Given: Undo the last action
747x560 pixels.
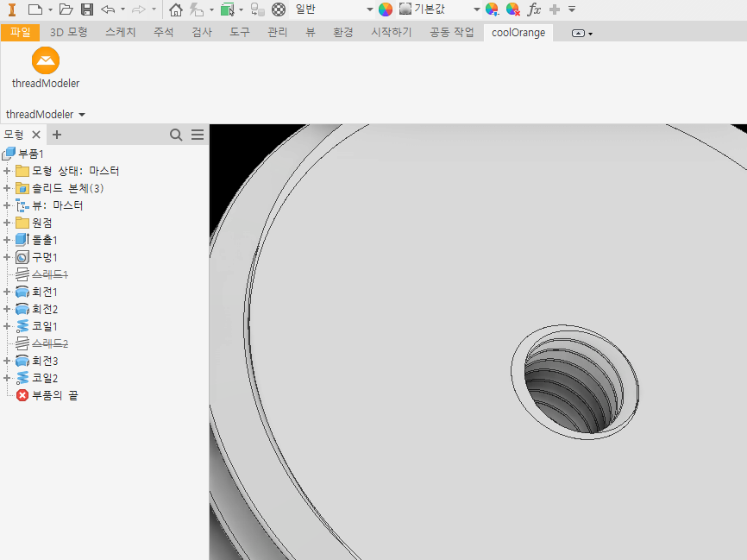Looking at the screenshot, I should (x=108, y=9).
